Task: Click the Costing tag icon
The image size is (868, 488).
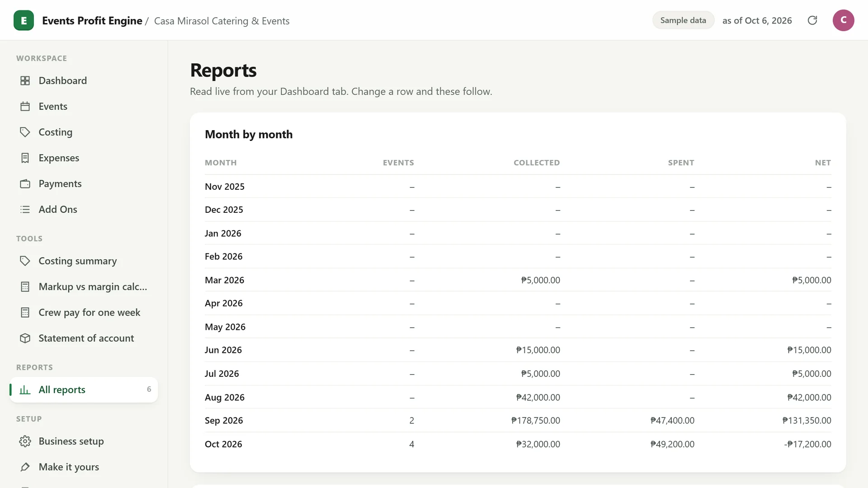Action: [x=25, y=132]
